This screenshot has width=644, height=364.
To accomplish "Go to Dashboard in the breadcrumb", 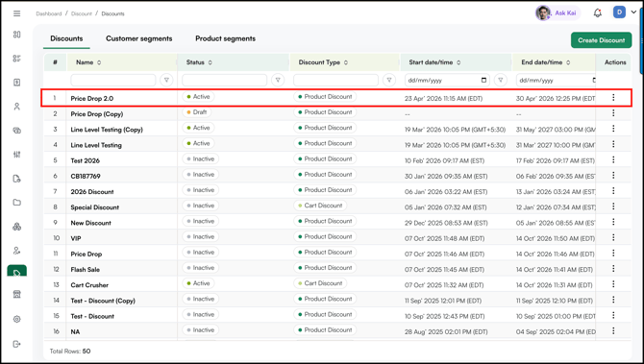I will tap(48, 13).
